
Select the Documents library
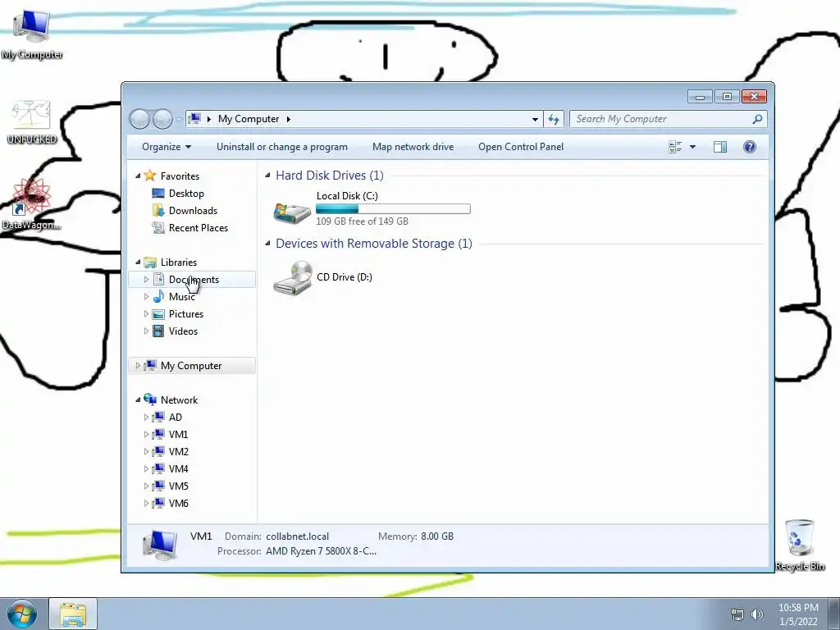coord(192,280)
